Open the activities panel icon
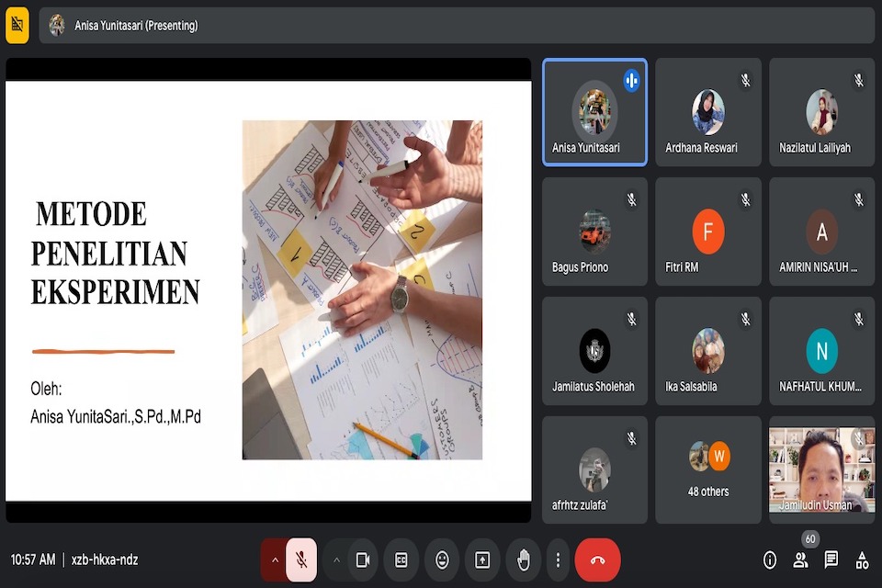This screenshot has width=882, height=588. coord(862,560)
